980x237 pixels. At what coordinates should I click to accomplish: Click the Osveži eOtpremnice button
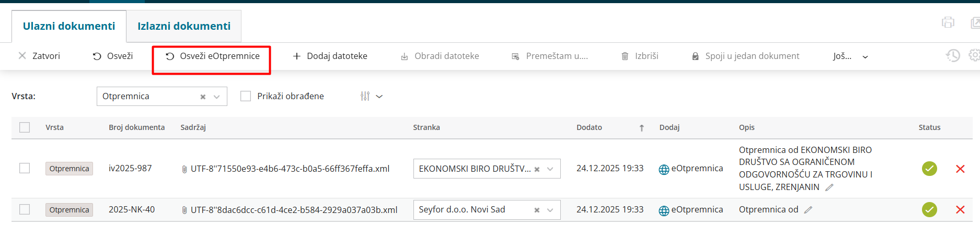tap(213, 56)
